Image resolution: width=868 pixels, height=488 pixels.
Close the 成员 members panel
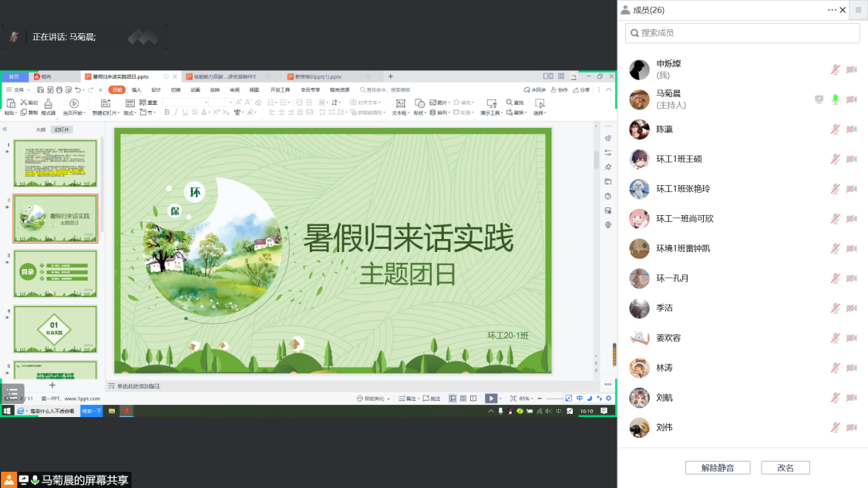843,10
